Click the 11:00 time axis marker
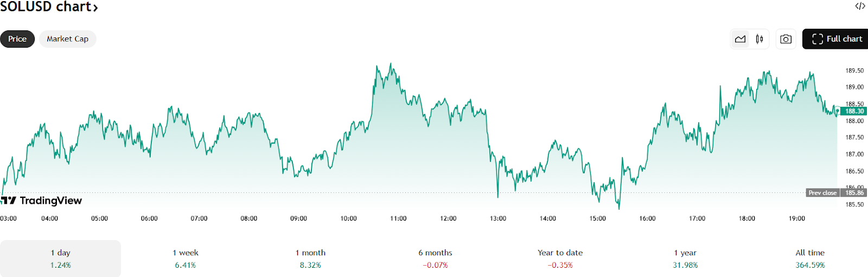868x277 pixels. coord(398,218)
